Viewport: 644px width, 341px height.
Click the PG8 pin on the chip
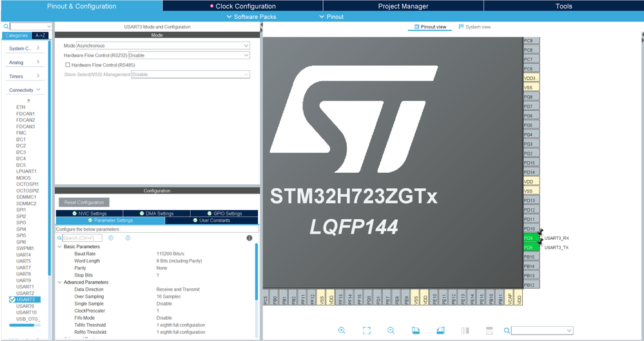pyautogui.click(x=531, y=97)
